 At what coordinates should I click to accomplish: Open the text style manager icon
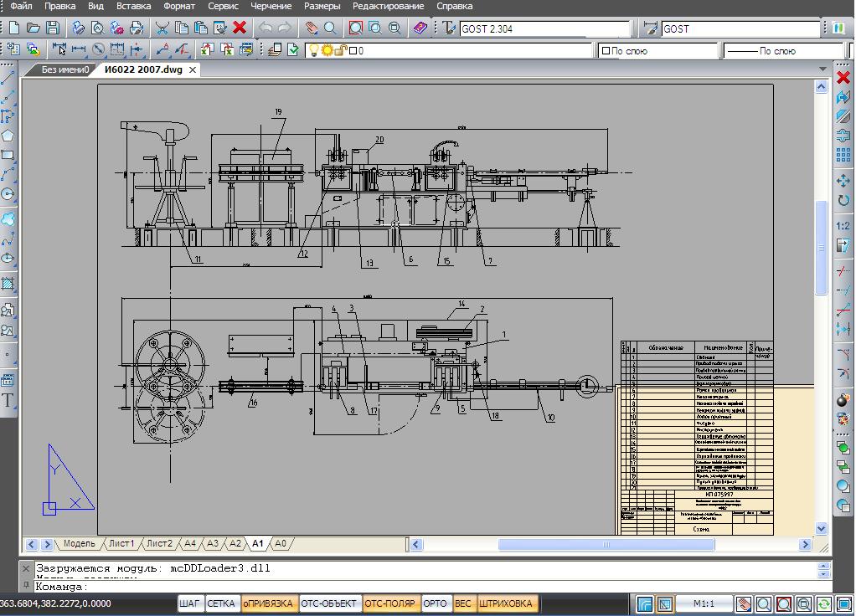tap(449, 28)
